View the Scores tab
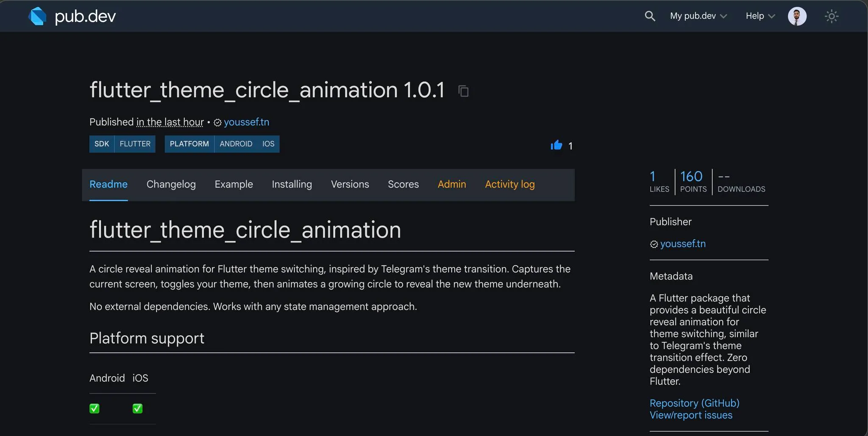Screen dimensions: 868x436 [403, 184]
